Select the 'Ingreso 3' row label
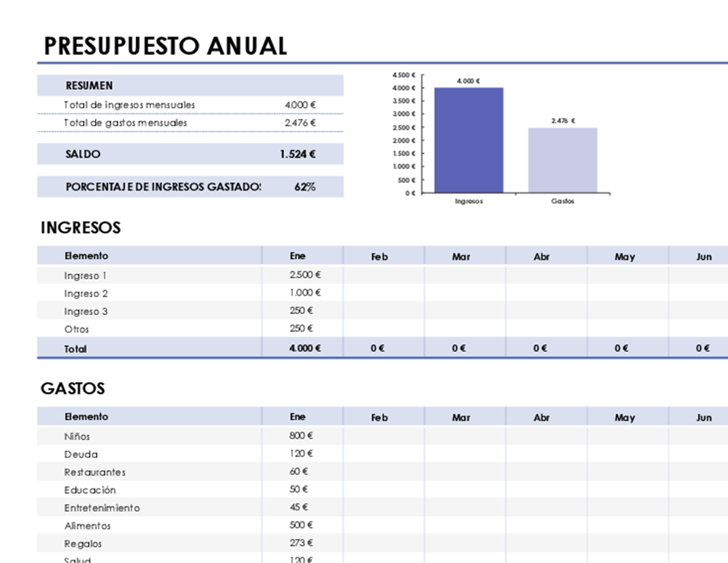This screenshot has width=728, height=563. coord(86,312)
